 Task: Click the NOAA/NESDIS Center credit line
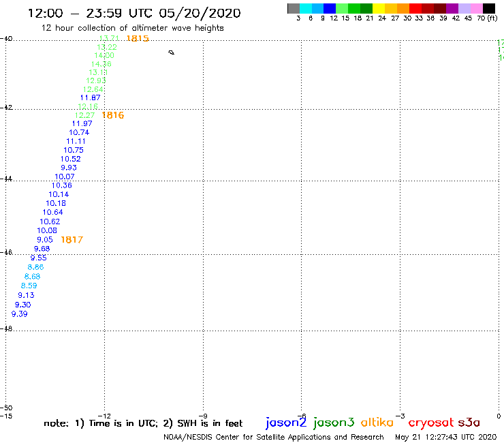[274, 437]
